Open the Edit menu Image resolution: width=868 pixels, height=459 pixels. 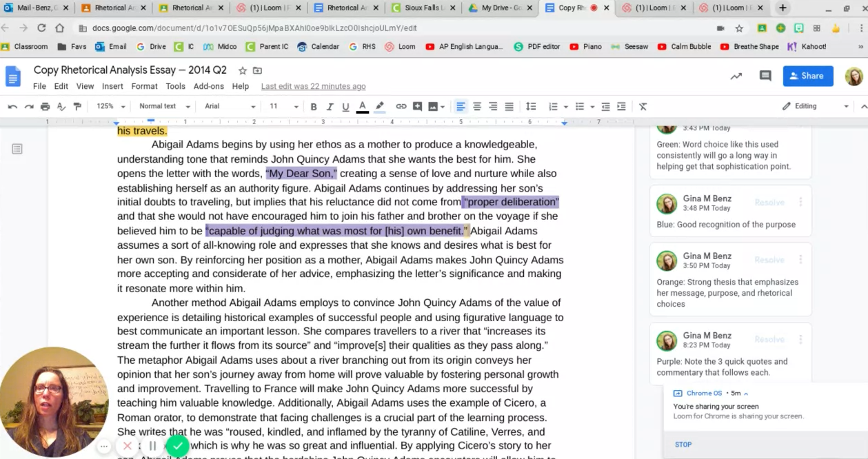point(61,86)
